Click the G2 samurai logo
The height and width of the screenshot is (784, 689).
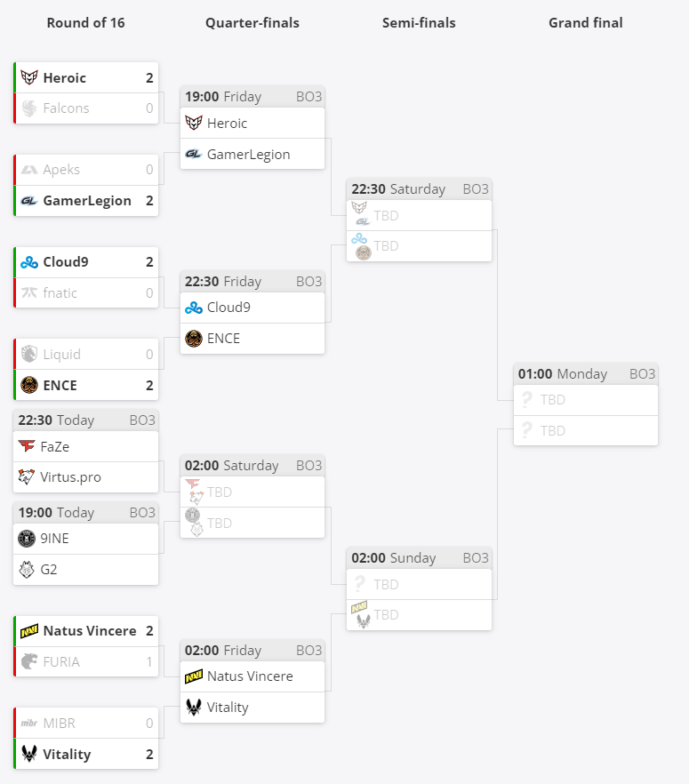click(27, 570)
